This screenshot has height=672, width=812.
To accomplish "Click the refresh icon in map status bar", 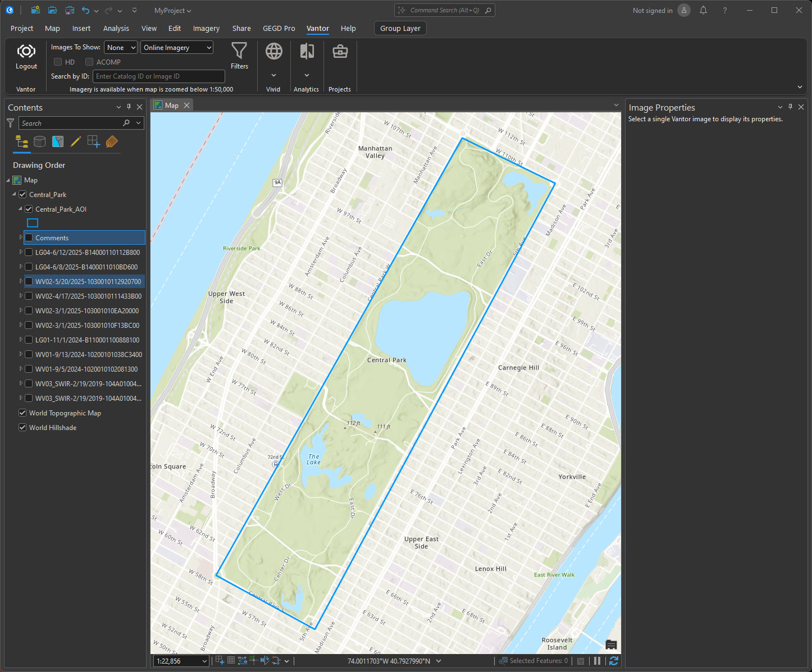I will 613,661.
